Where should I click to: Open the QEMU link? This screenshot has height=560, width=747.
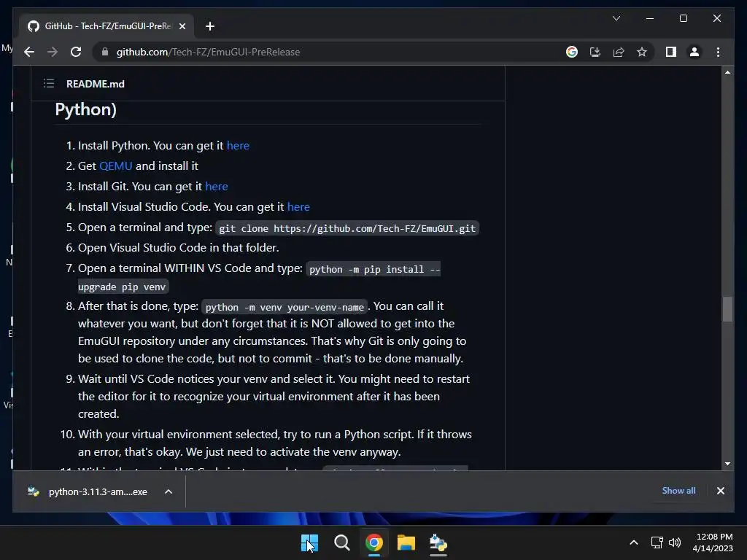[x=116, y=166]
